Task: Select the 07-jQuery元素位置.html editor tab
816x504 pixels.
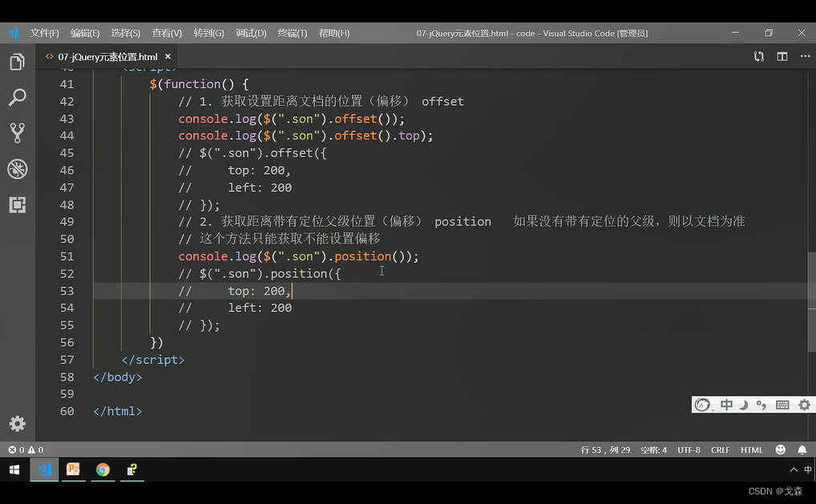Action: [107, 57]
